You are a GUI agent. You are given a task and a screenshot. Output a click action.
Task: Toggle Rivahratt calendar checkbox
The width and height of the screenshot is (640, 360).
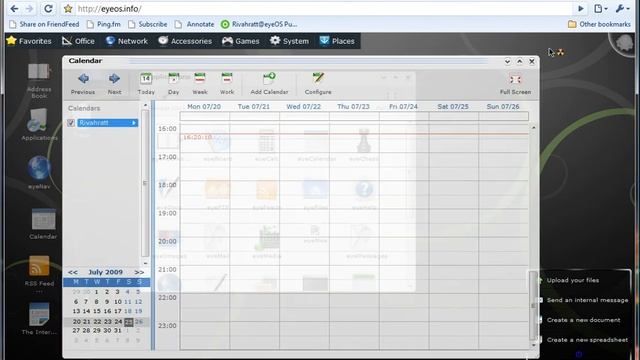coord(71,123)
